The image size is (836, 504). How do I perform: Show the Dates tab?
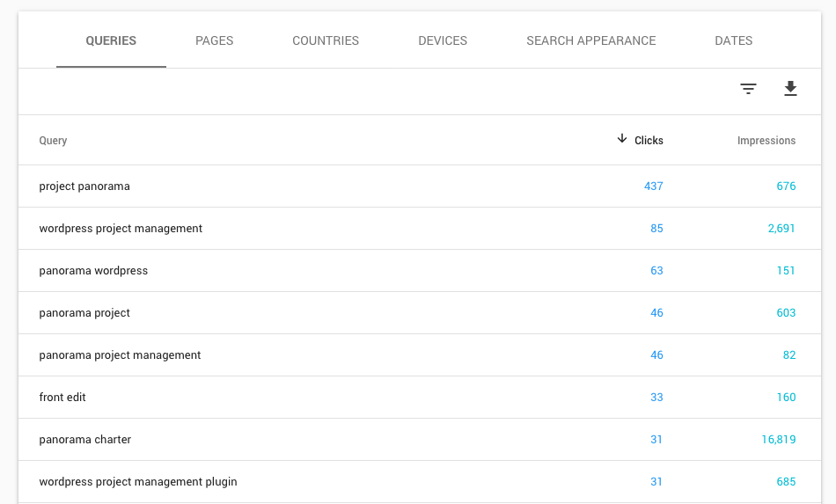(x=733, y=40)
